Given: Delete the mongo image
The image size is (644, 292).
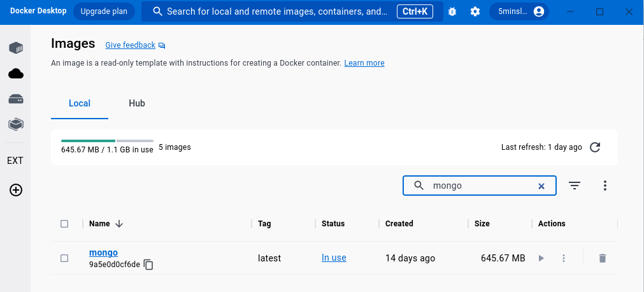Looking at the screenshot, I should coord(603,258).
